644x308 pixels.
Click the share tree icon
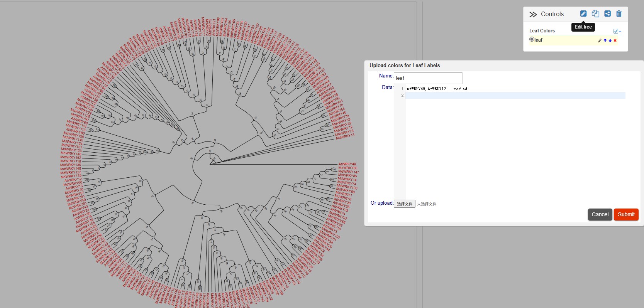click(x=607, y=14)
